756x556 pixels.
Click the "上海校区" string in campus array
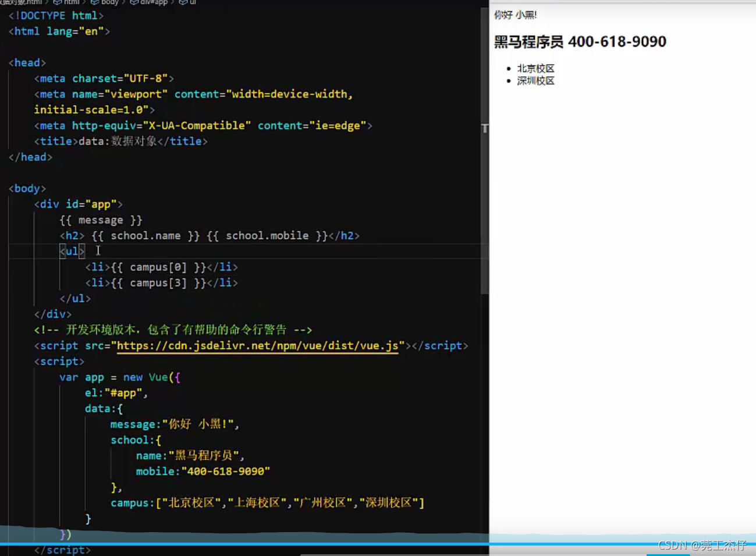tap(257, 503)
